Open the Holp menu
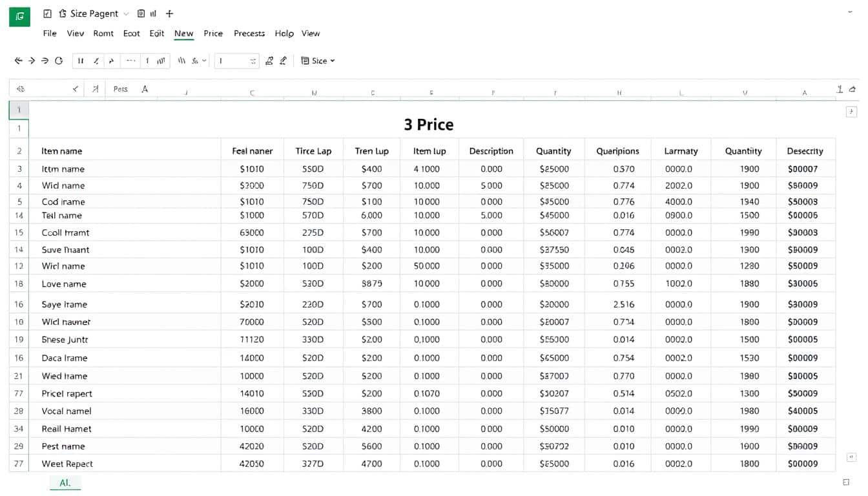868x496 pixels. (x=284, y=34)
